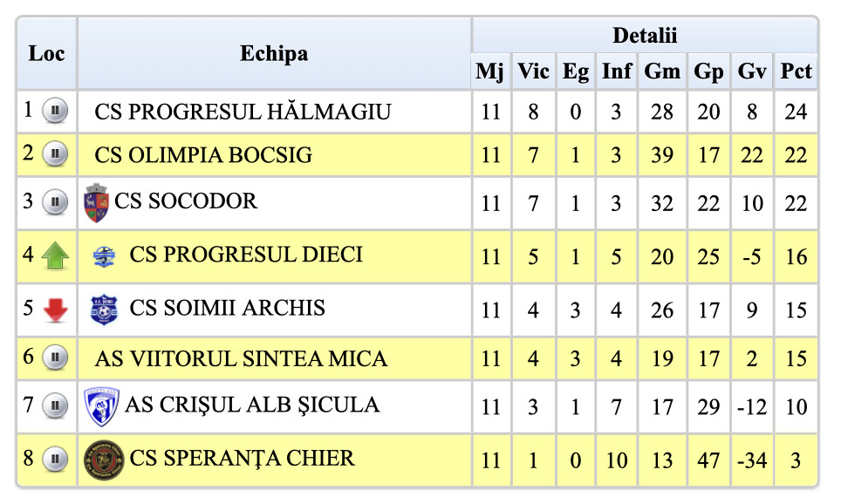Screen dimensions: 841x504
Task: Click the unchanged-position icon next to rank 2
Action: click(x=55, y=155)
